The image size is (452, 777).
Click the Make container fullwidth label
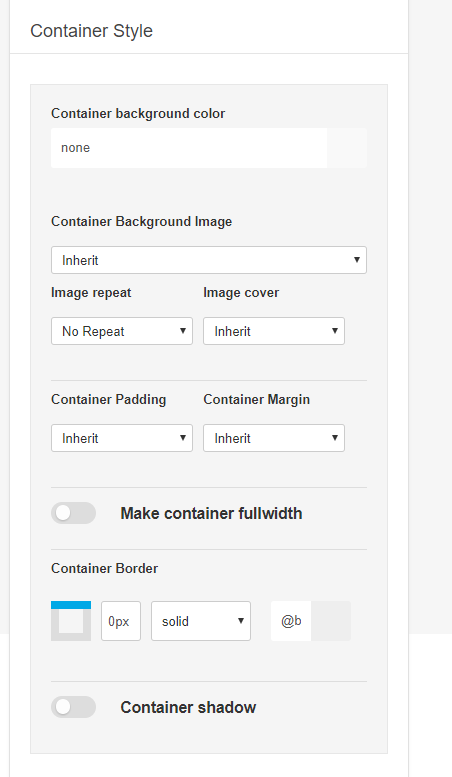pos(211,513)
